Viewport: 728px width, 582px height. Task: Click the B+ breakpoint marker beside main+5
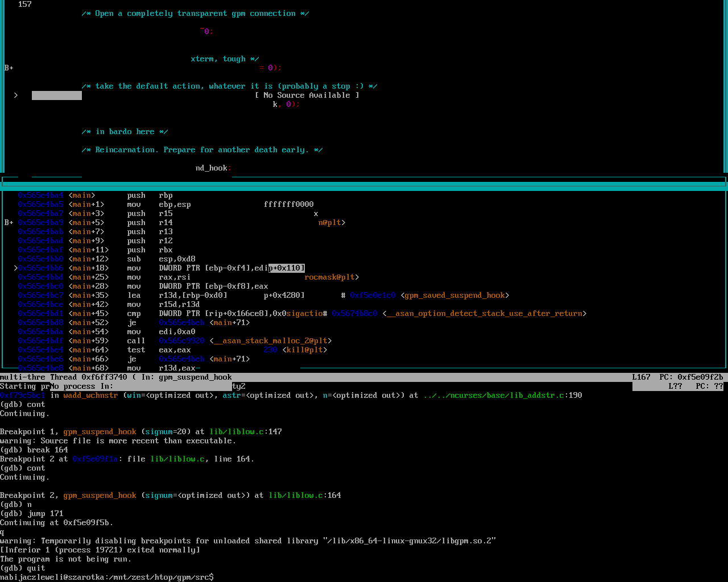pyautogui.click(x=9, y=223)
